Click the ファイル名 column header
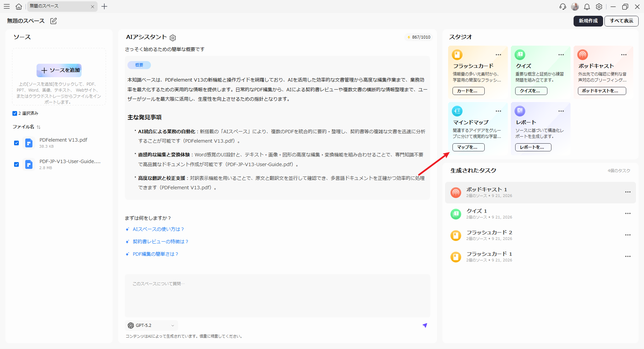The image size is (644, 349). pyautogui.click(x=23, y=127)
